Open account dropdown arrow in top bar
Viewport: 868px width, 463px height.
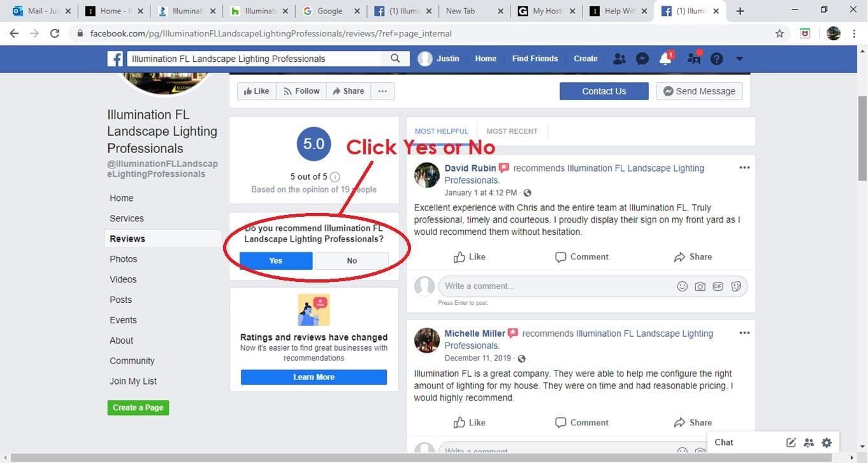pos(739,59)
